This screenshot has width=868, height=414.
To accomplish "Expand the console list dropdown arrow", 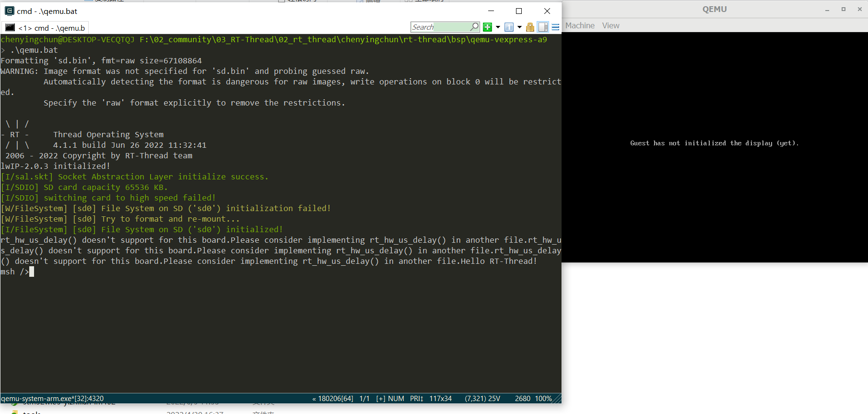I will click(x=519, y=27).
